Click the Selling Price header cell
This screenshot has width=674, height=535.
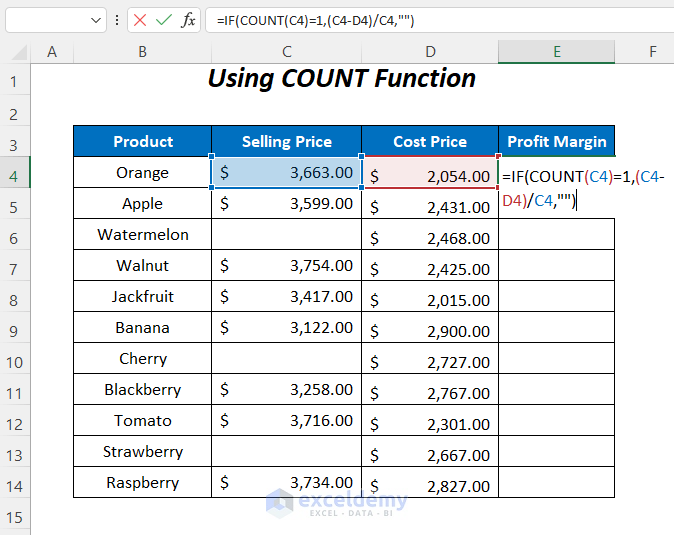(286, 142)
